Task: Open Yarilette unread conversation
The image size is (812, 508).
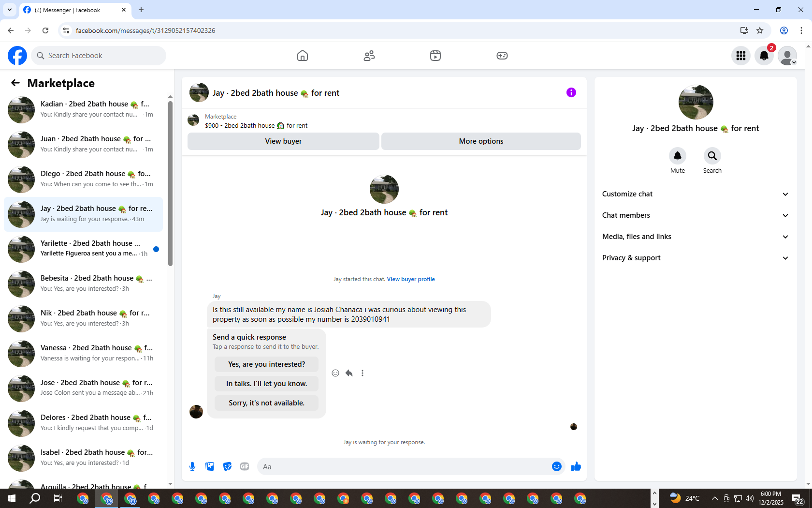Action: [x=84, y=249]
